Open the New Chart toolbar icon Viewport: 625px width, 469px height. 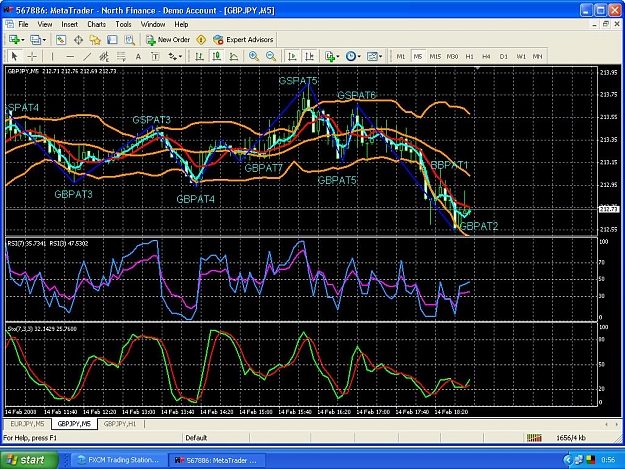click(x=14, y=40)
